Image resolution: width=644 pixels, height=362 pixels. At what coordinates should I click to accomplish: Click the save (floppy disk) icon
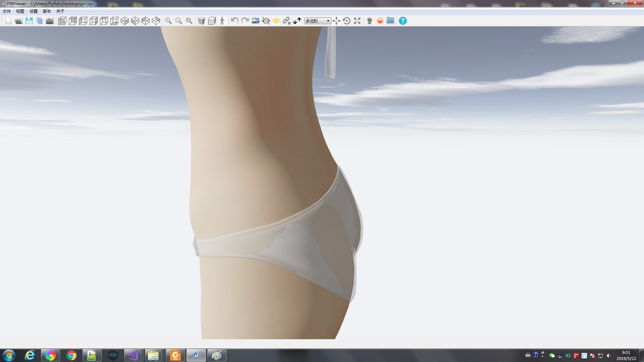click(x=29, y=21)
